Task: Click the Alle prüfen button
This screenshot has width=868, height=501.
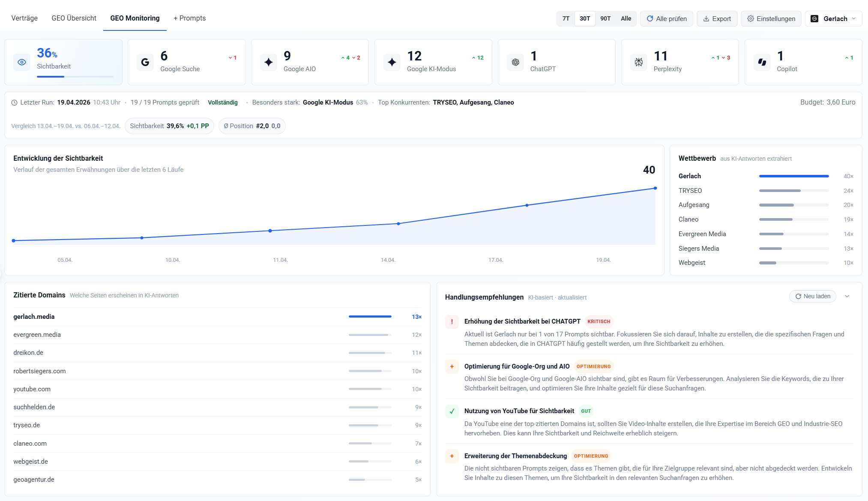Action: 666,18
